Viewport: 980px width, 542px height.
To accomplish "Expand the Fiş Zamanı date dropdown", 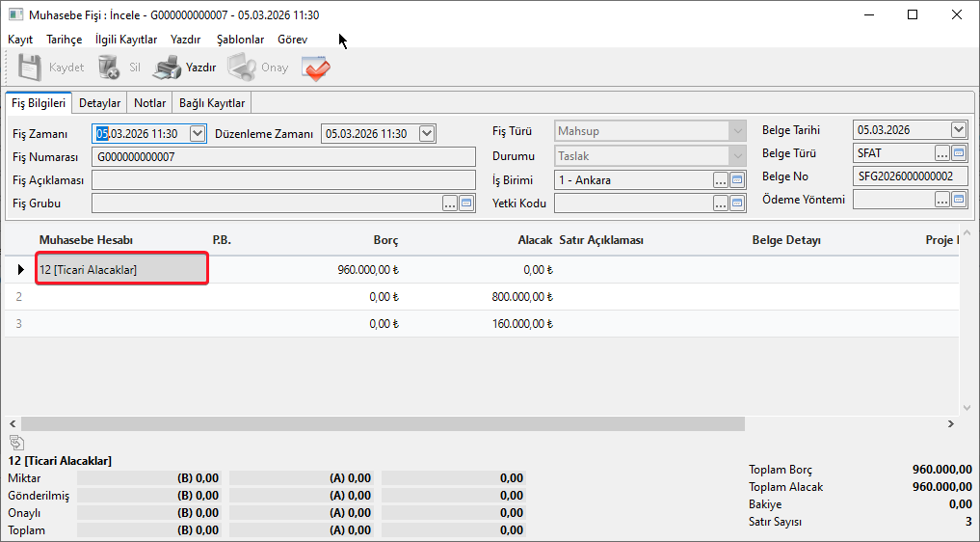I will click(x=198, y=134).
